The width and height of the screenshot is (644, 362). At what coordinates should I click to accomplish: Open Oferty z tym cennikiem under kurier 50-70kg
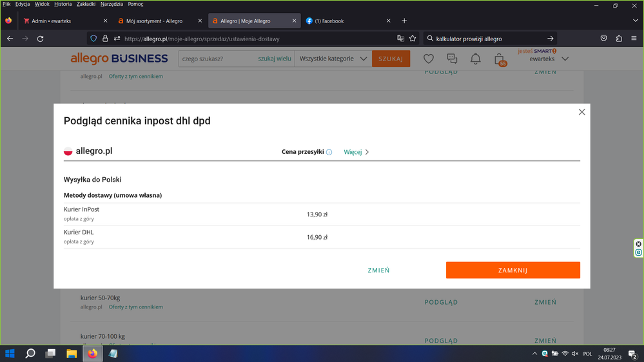[136, 307]
